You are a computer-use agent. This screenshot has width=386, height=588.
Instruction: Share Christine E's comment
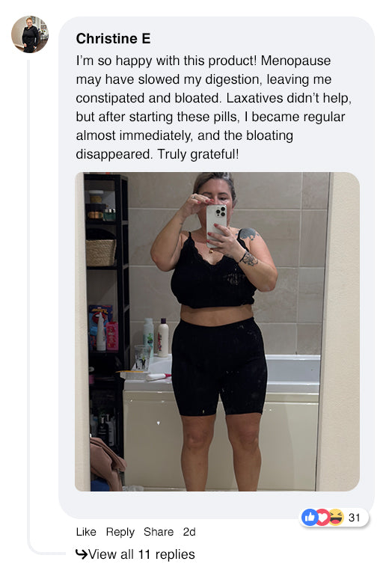point(159,532)
